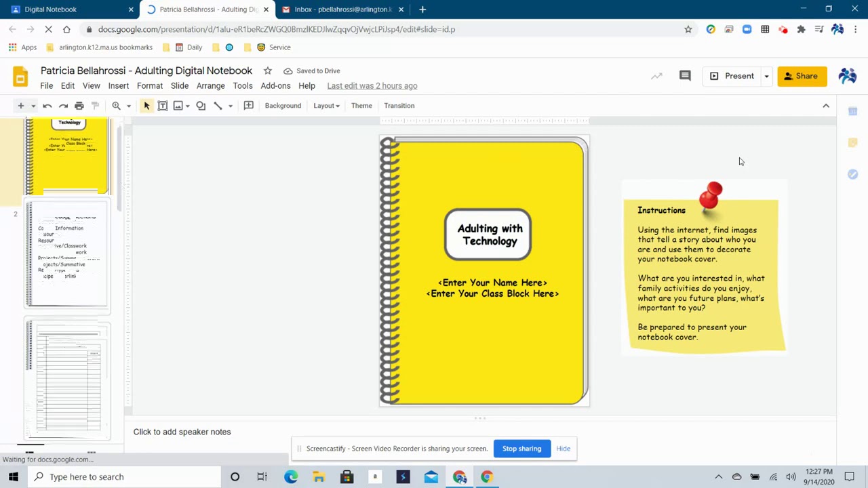Click Google Slides home logo
Screen dimensions: 868x488
[20, 77]
